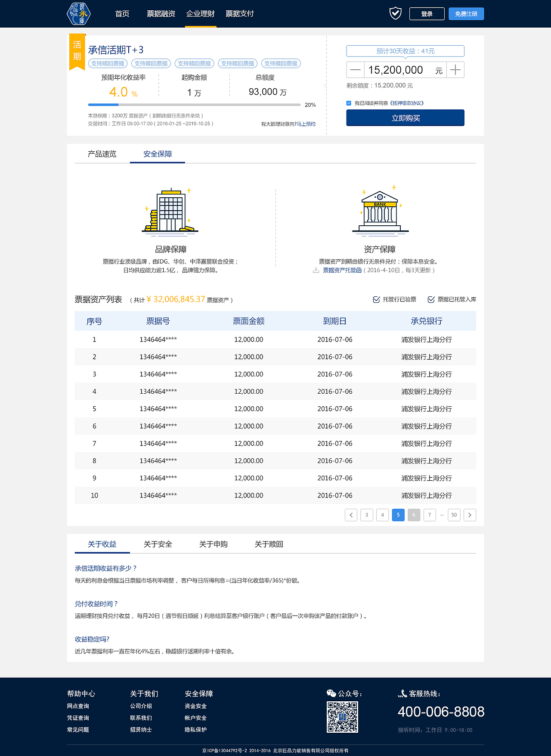551x756 pixels.
Task: Toggle the 质押借款协议 agreement checkbox
Action: tap(349, 103)
